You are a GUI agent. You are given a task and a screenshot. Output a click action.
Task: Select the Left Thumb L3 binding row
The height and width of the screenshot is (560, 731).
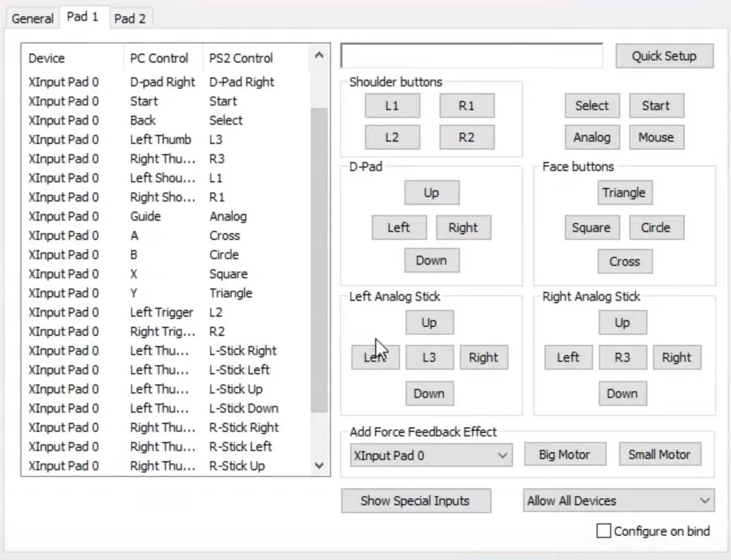tap(166, 139)
